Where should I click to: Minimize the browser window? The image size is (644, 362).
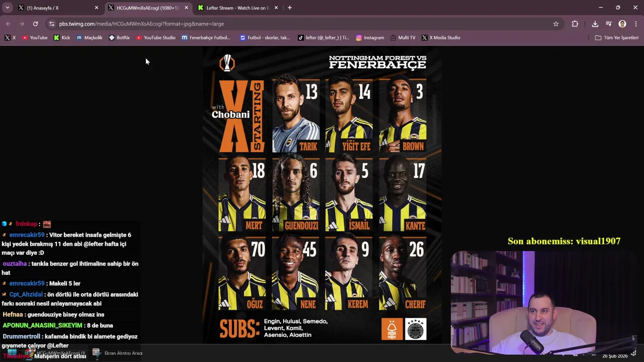[x=601, y=8]
